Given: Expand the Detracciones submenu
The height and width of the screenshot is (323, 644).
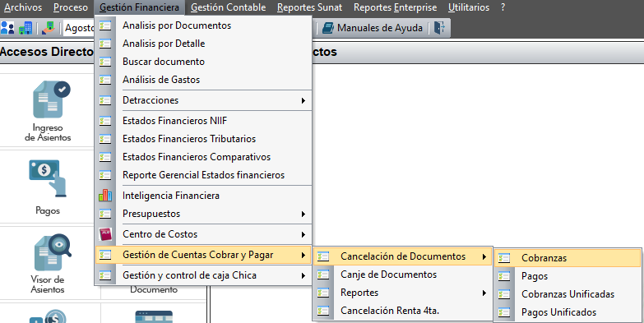Looking at the screenshot, I should pos(203,100).
